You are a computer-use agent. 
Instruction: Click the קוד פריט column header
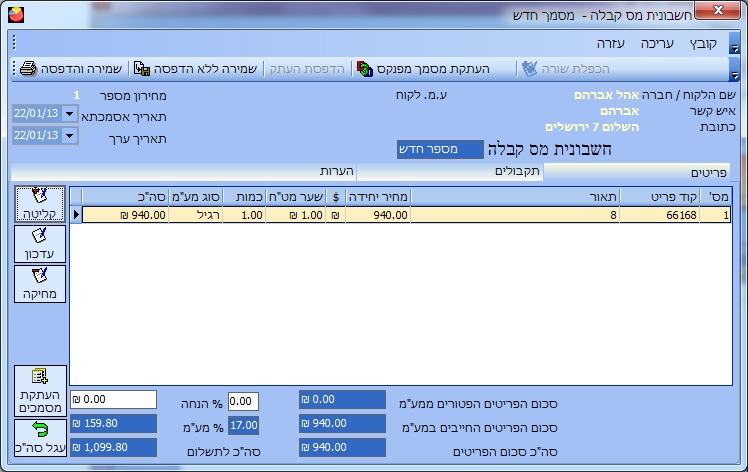[x=660, y=197]
